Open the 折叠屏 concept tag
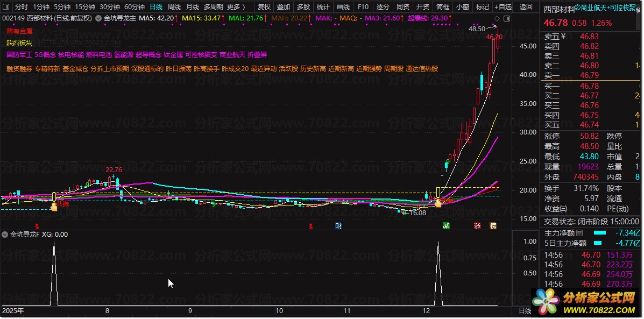 coord(257,54)
